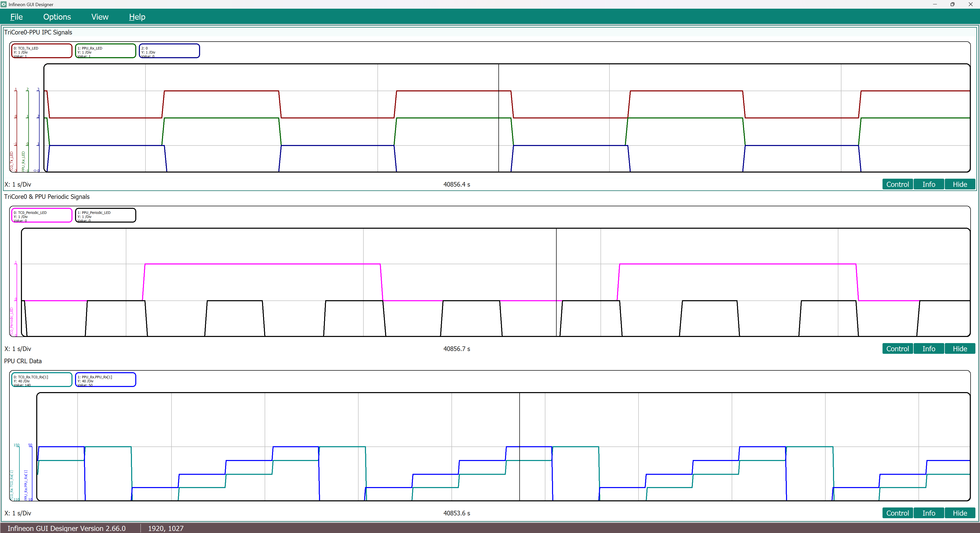Hide the TriCore0-PPU IPC Signals plot

[960, 185]
